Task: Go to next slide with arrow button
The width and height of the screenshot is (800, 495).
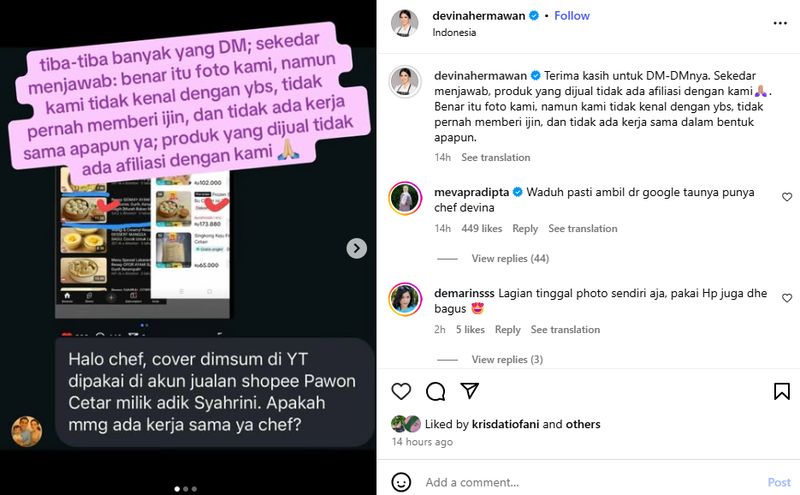Action: pyautogui.click(x=357, y=249)
